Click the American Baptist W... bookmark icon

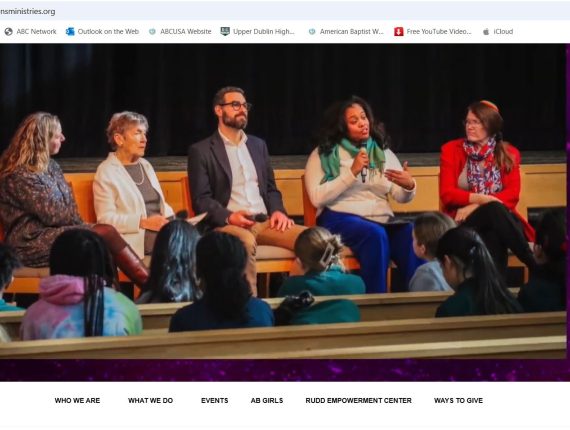312,32
